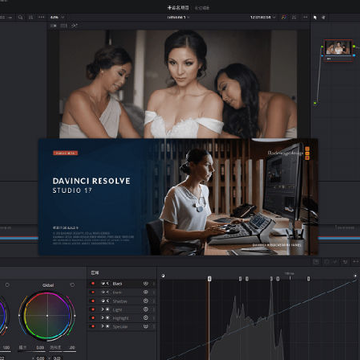Screen dimensions: 360x360
Task: Click the Global wheel left-side ring handle
Action: pyautogui.click(x=20, y=315)
